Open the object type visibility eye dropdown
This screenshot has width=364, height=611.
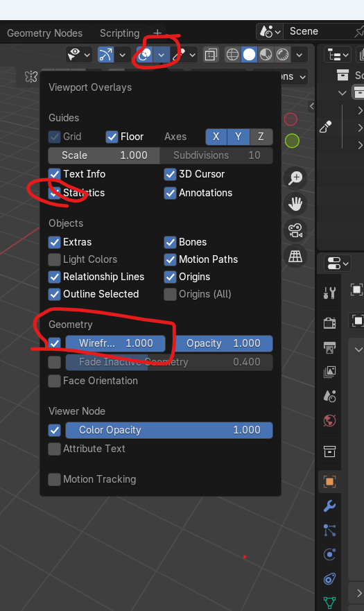click(x=79, y=55)
